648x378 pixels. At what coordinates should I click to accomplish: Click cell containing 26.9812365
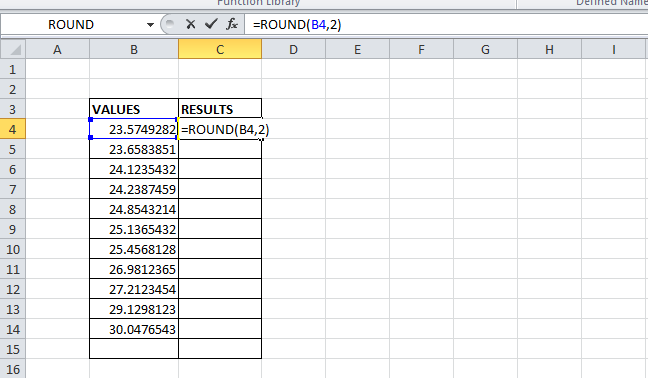(x=134, y=269)
